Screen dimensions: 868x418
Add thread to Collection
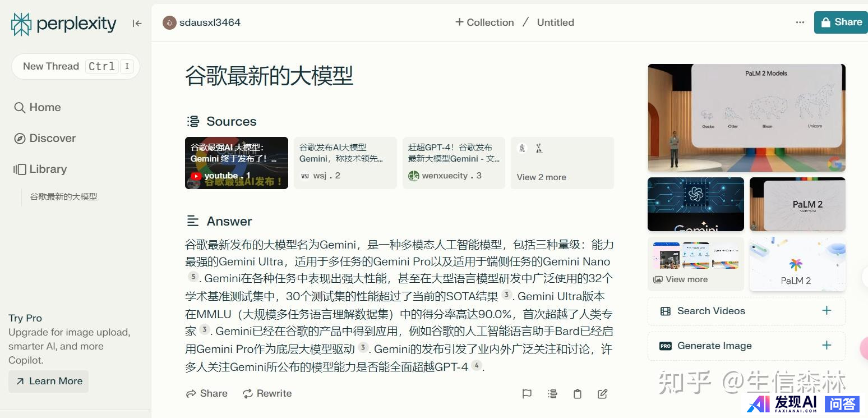click(484, 22)
